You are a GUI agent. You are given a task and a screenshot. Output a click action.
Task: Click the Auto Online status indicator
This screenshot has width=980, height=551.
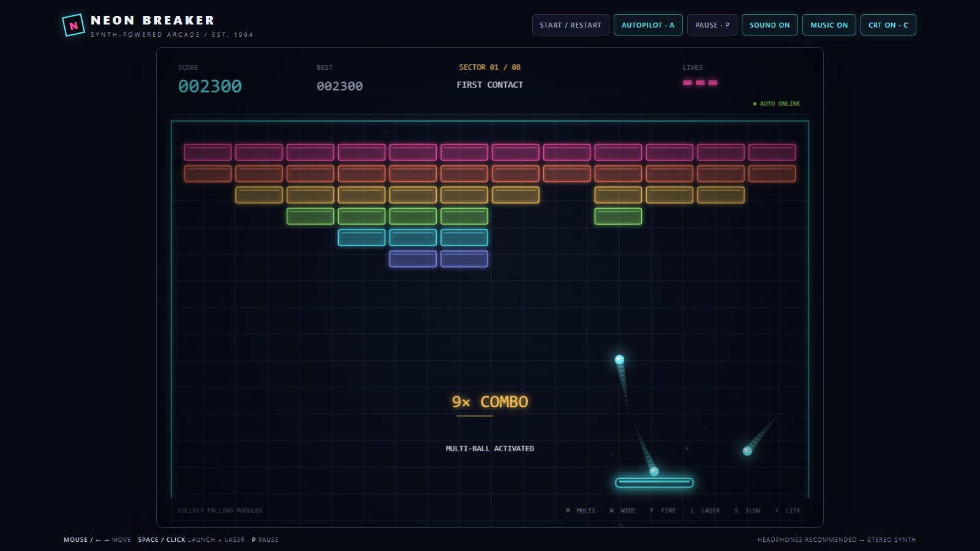[x=777, y=103]
